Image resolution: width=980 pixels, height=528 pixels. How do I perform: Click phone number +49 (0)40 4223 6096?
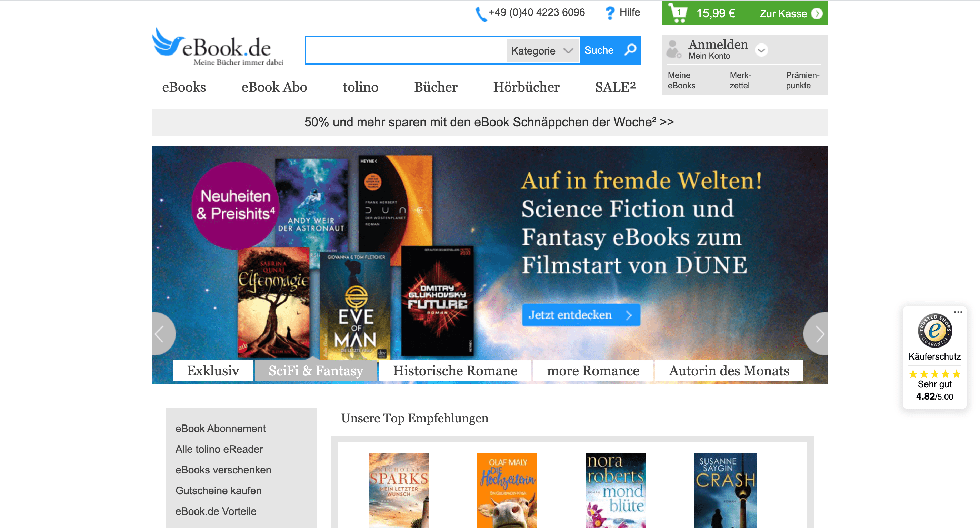coord(537,12)
